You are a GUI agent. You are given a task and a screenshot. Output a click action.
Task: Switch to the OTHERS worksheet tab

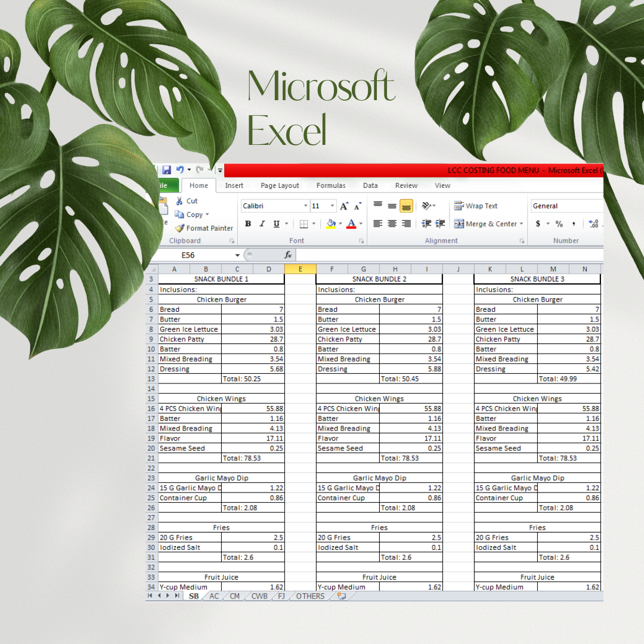point(310,596)
